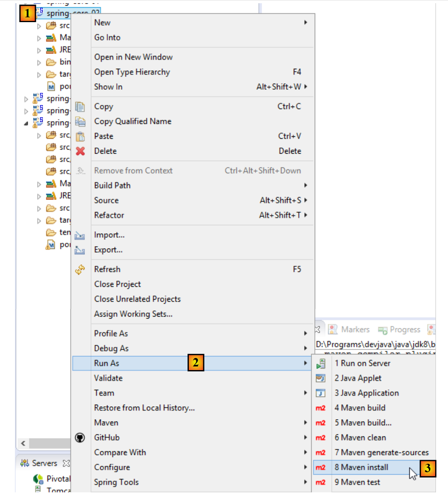This screenshot has width=448, height=504.
Task: Expand the Spring Tools submenu arrow
Action: (306, 482)
